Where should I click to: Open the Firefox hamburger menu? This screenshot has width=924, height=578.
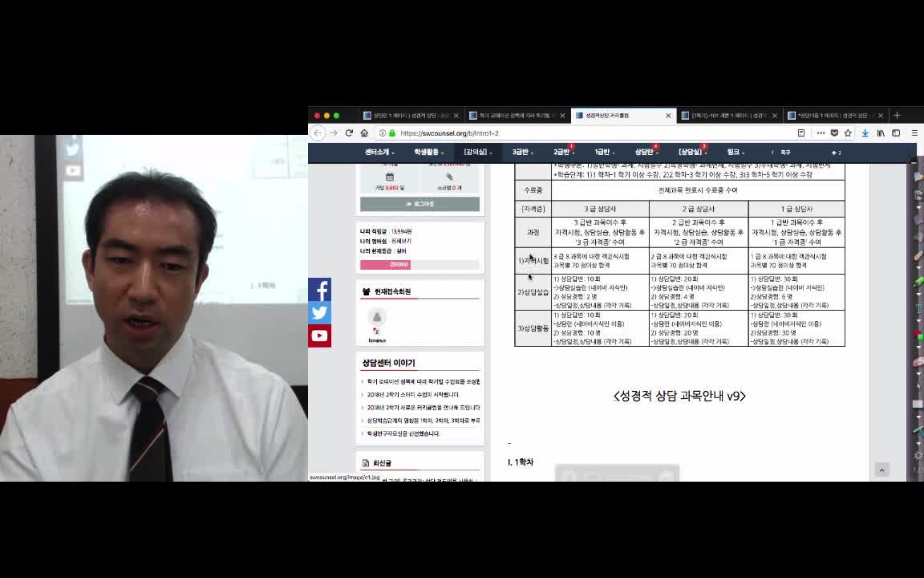click(x=914, y=133)
